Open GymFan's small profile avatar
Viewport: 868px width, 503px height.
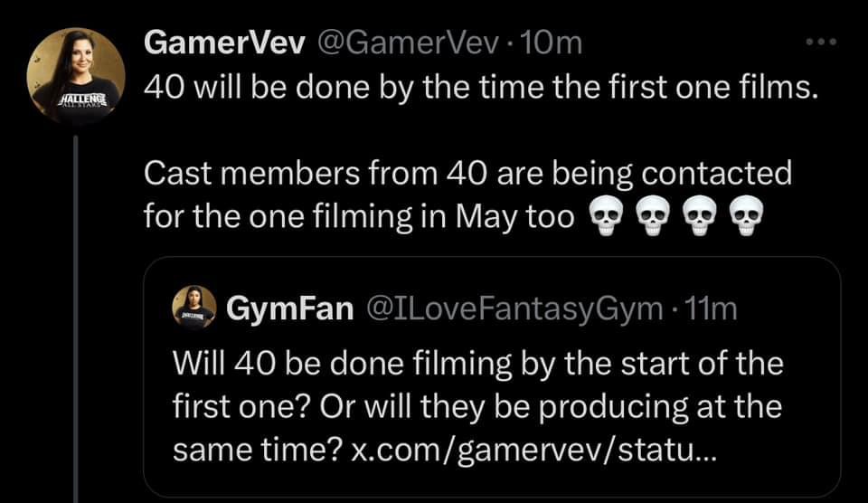(x=194, y=308)
